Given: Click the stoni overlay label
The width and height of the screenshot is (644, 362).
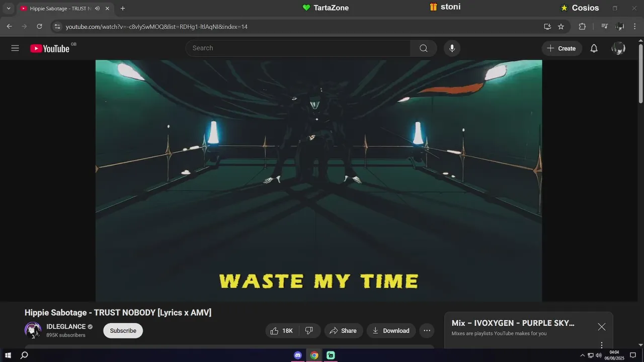Looking at the screenshot, I should [445, 7].
